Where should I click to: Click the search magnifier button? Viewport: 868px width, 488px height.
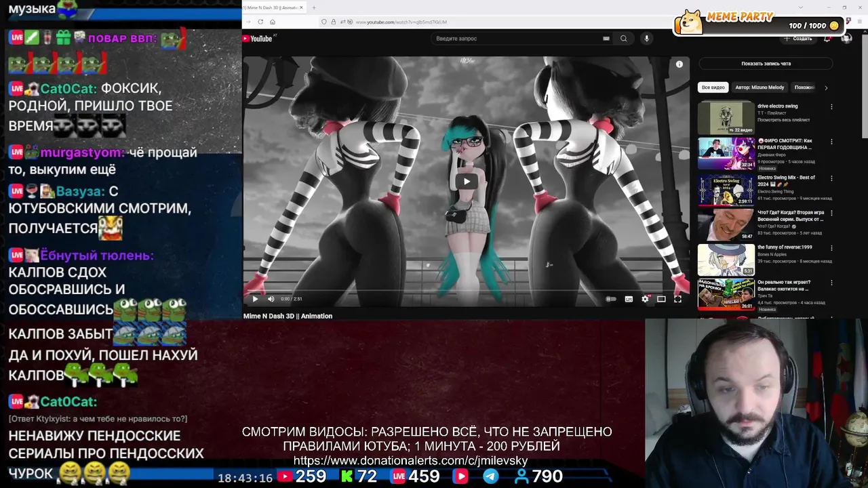tap(623, 39)
